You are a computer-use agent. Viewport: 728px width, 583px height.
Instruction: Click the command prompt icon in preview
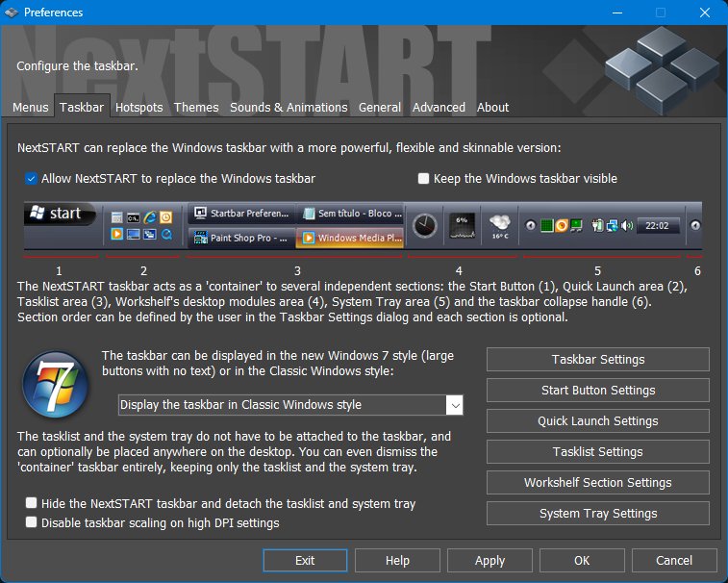click(134, 217)
